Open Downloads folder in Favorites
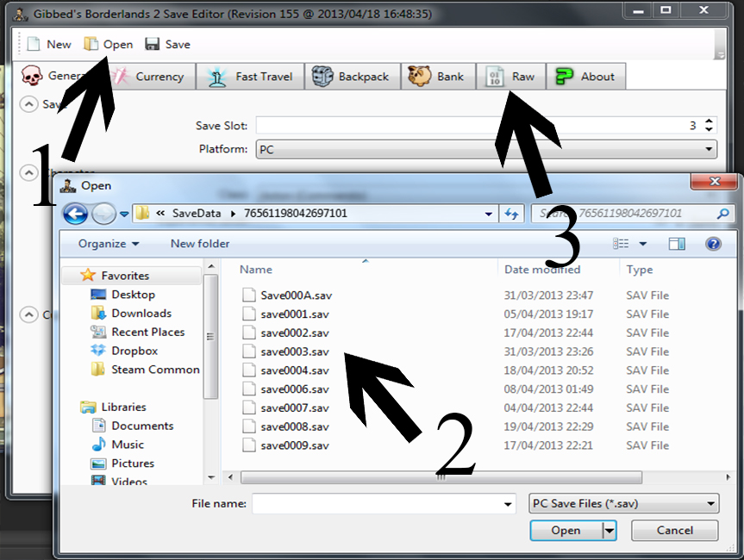 click(141, 314)
